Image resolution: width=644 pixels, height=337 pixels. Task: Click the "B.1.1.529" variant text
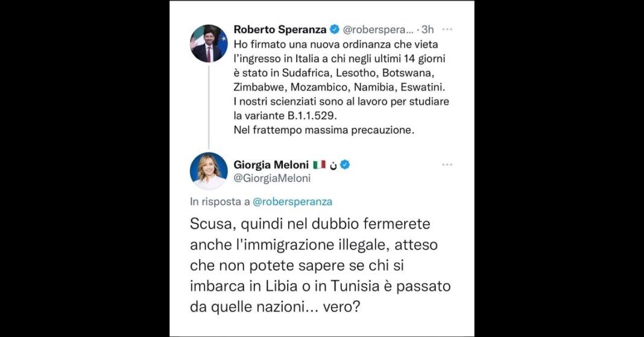[311, 116]
